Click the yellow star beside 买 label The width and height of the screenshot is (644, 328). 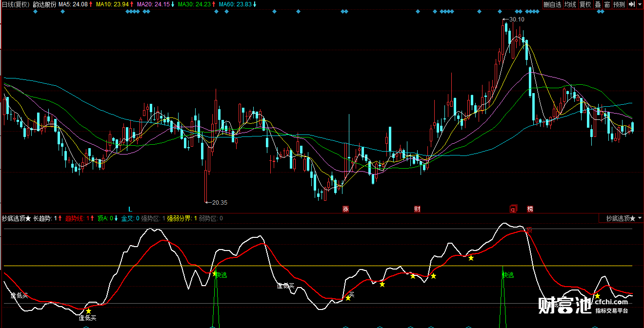(348, 298)
